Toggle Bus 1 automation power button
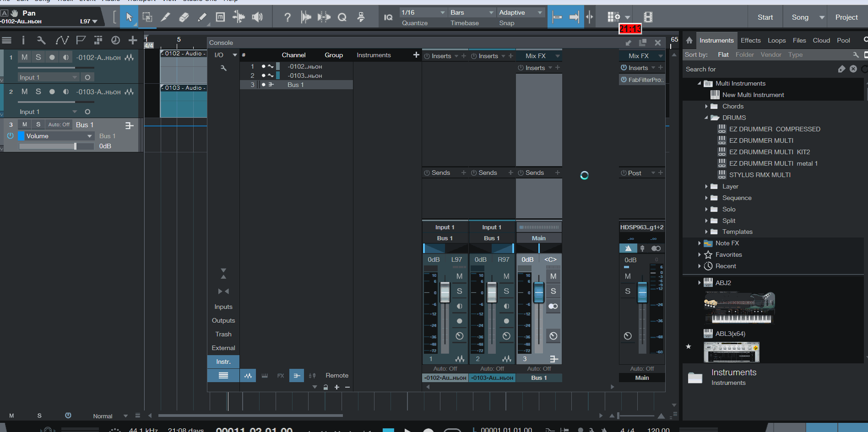Image resolution: width=868 pixels, height=432 pixels. click(10, 135)
